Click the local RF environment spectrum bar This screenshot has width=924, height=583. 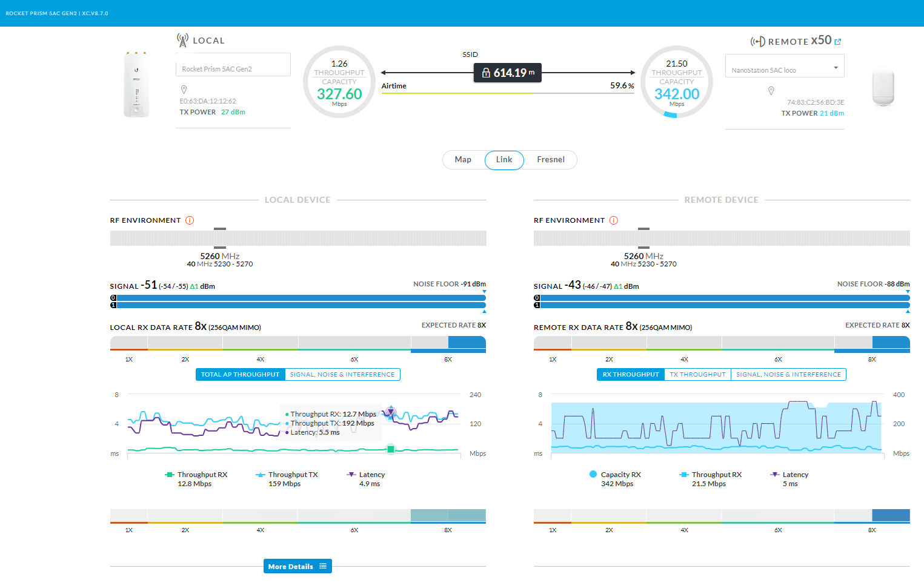point(298,238)
